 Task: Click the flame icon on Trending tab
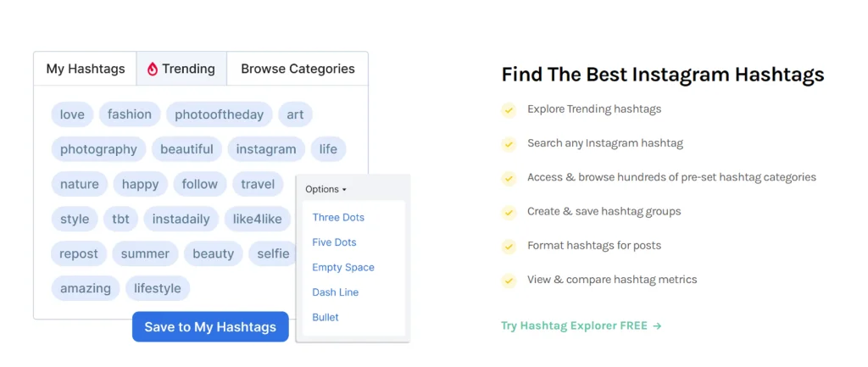pyautogui.click(x=153, y=70)
